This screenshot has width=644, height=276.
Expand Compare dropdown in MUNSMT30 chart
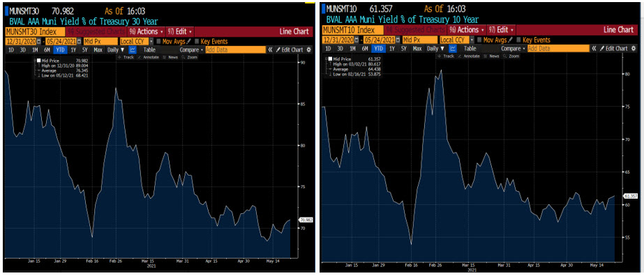point(191,49)
